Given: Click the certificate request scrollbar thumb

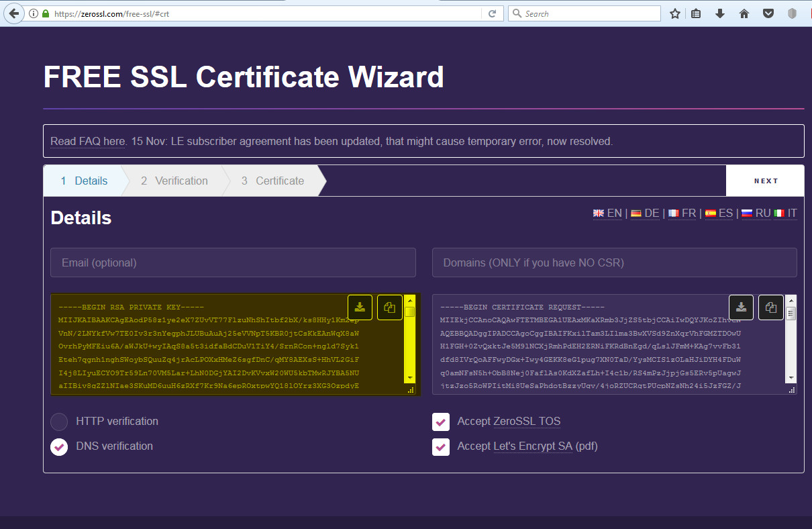Looking at the screenshot, I should click(791, 313).
